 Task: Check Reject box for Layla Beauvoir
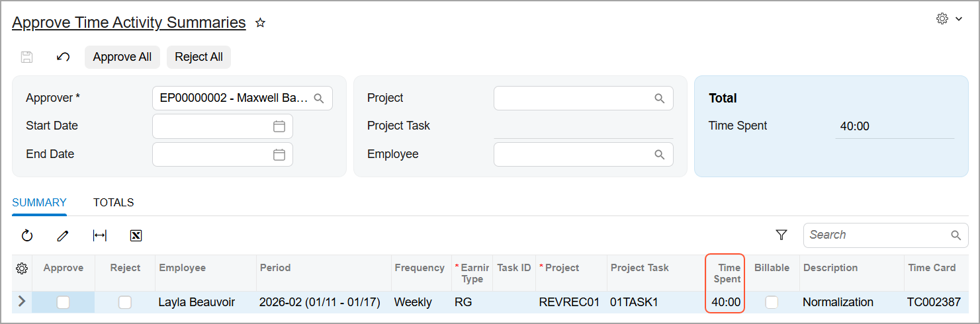point(125,302)
